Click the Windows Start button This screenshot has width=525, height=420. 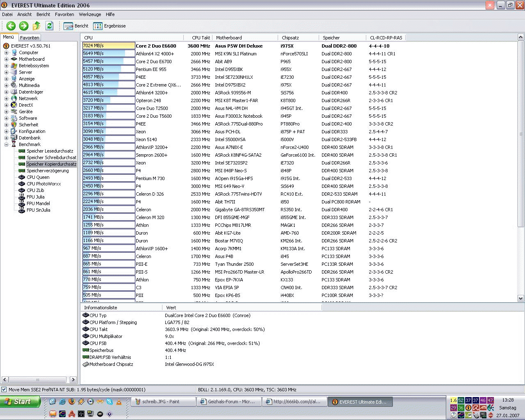pyautogui.click(x=21, y=402)
